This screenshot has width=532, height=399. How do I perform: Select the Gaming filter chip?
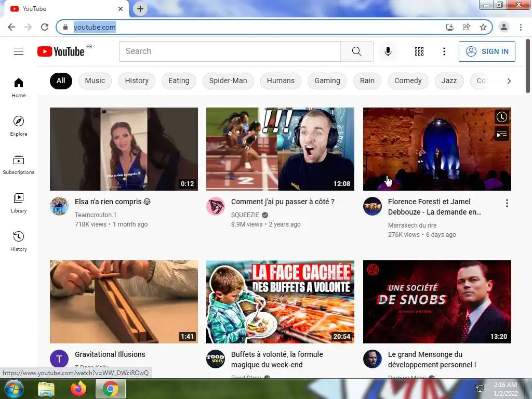pos(327,81)
